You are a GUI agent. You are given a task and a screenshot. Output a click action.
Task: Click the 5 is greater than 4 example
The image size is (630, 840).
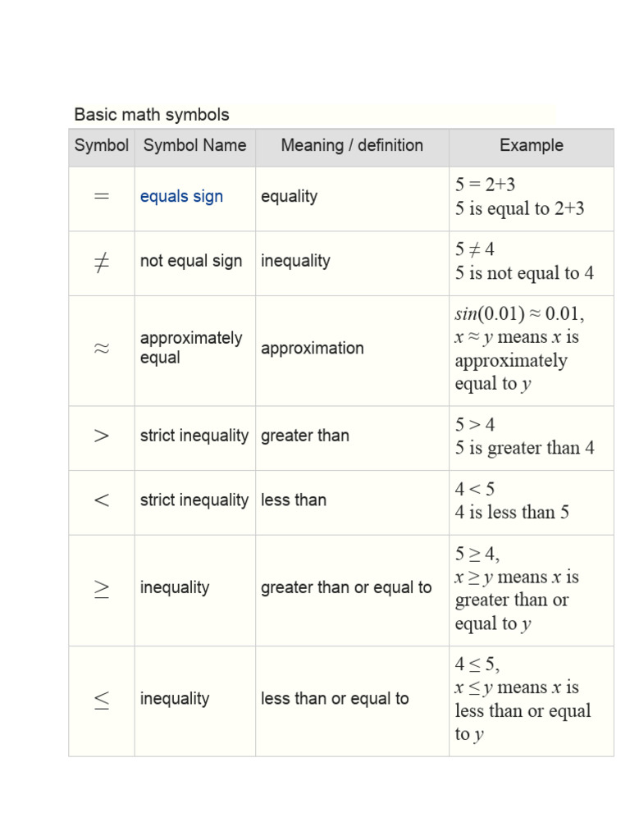pos(524,448)
